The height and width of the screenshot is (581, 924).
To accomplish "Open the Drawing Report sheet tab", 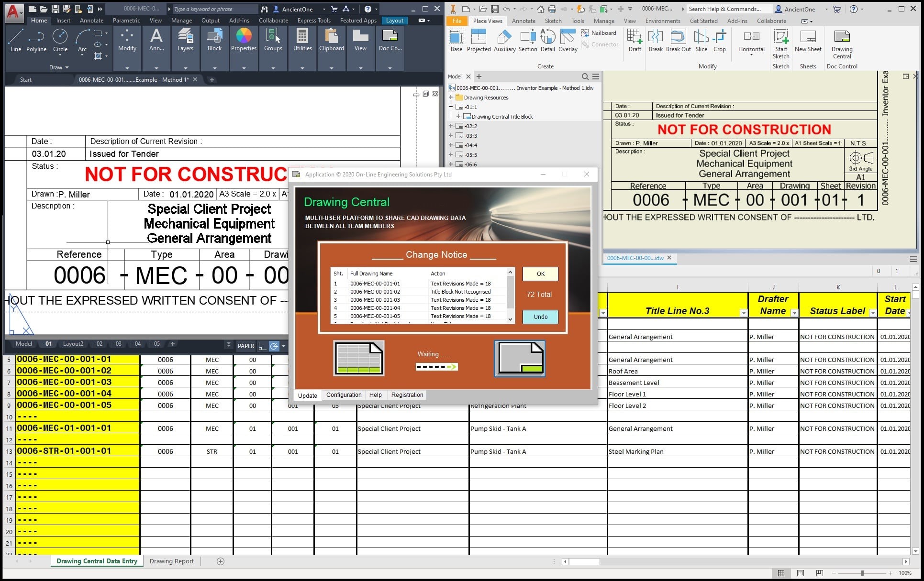I will pos(171,561).
